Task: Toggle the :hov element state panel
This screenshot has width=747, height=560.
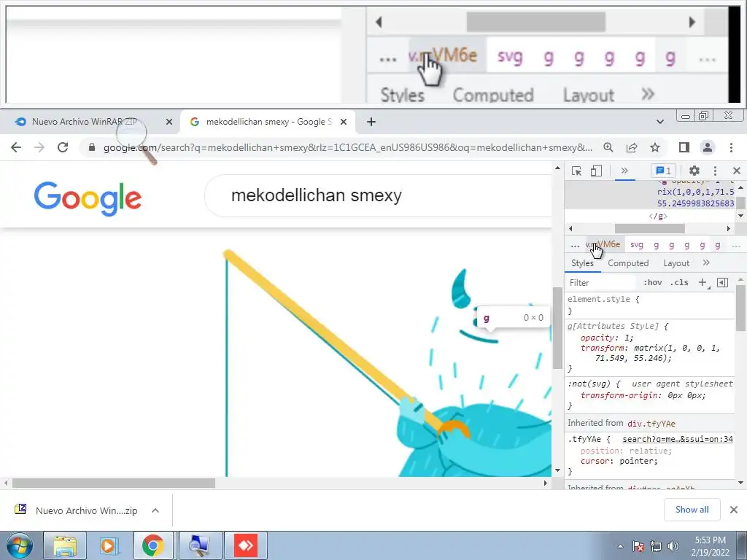Action: 653,282
